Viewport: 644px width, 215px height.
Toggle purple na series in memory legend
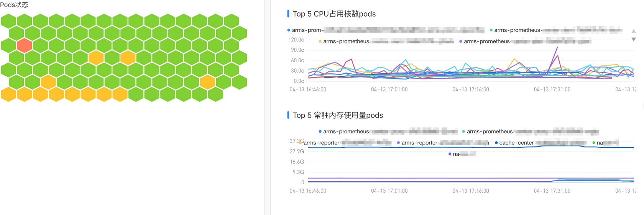pyautogui.click(x=462, y=154)
